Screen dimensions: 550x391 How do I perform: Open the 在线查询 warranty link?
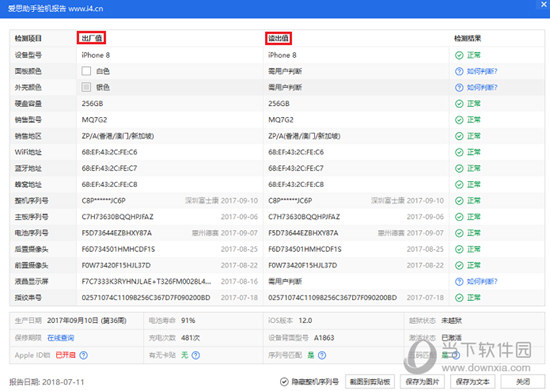[x=61, y=338]
